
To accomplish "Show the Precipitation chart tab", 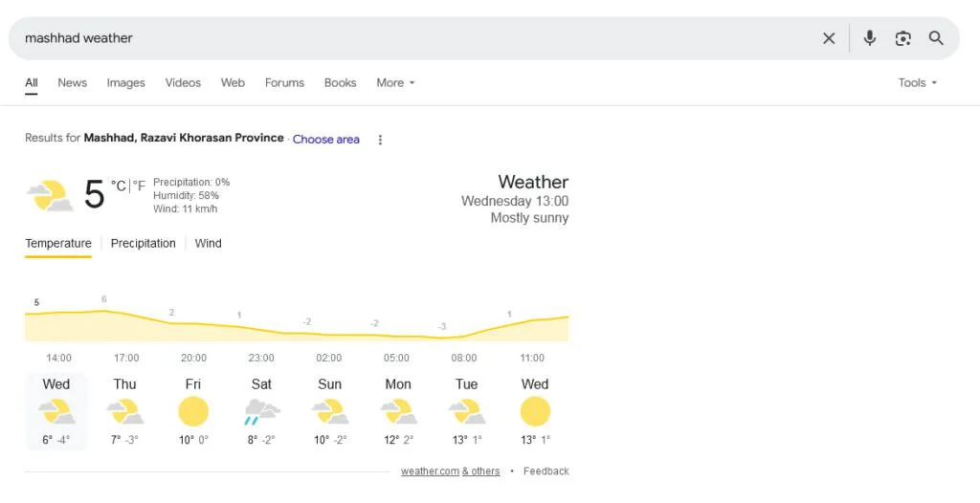I will click(x=144, y=244).
